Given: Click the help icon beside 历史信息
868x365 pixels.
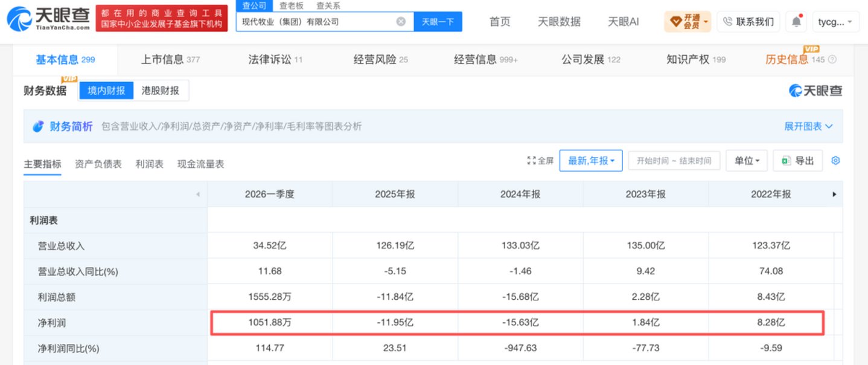Looking at the screenshot, I should (832, 60).
